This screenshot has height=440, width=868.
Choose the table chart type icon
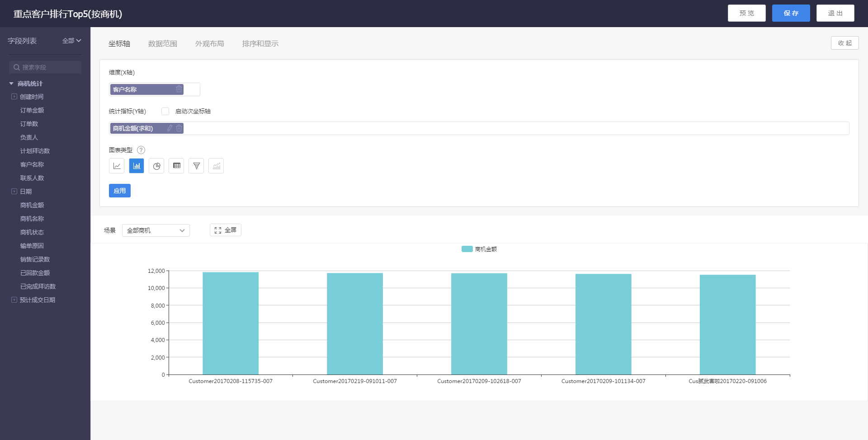(x=176, y=166)
